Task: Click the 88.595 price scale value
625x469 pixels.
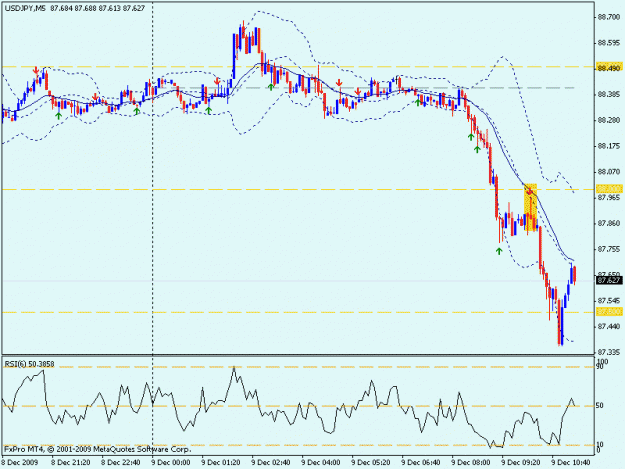Action: [609, 43]
